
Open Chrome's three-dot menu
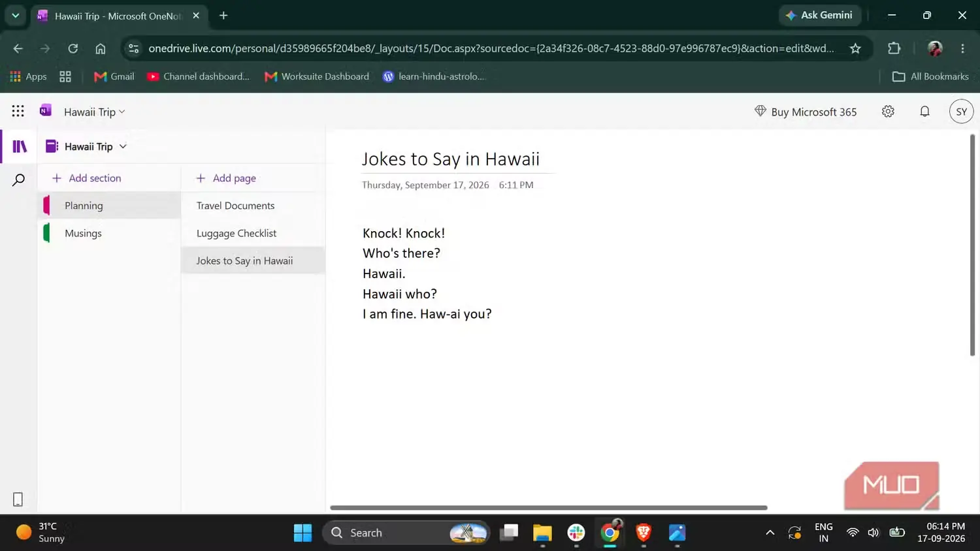(962, 48)
